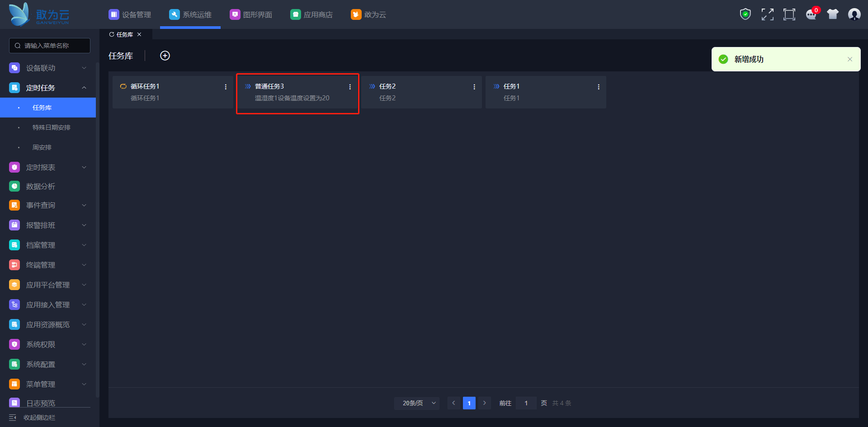This screenshot has height=427, width=868.
Task: Focus the 前往 page number input
Action: coord(526,403)
